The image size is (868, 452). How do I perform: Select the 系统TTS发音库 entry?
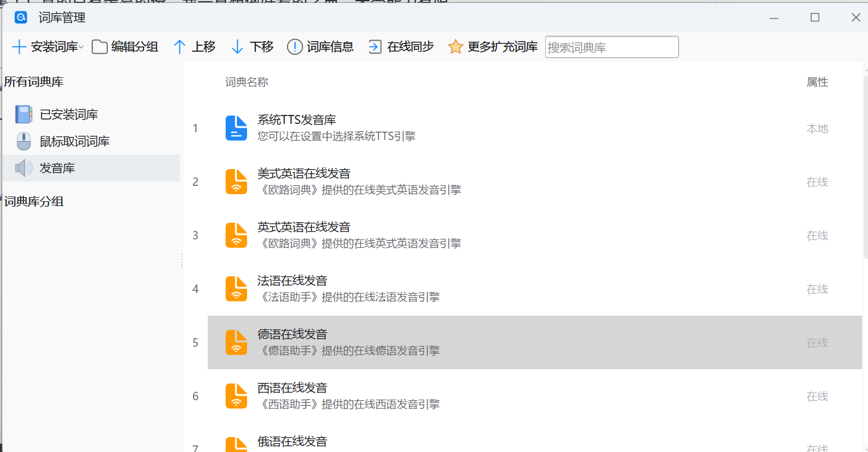pos(298,128)
